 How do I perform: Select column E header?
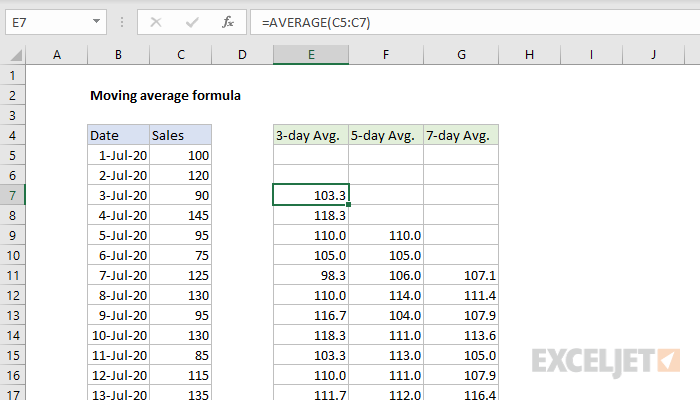coord(311,55)
